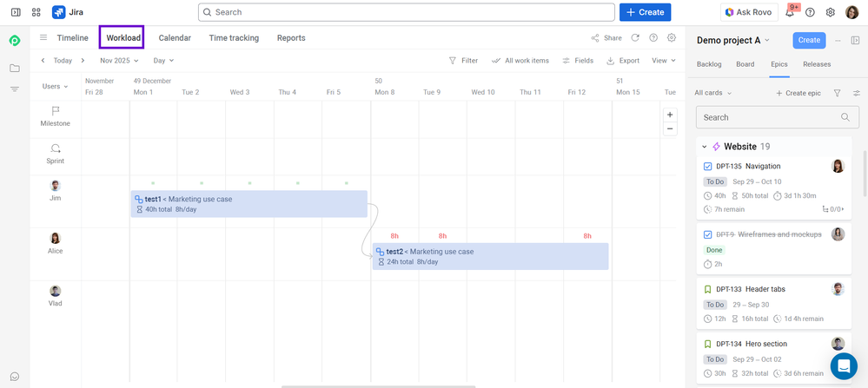The height and width of the screenshot is (388, 868).
Task: Open epics filter funnel icon
Action: pos(837,94)
